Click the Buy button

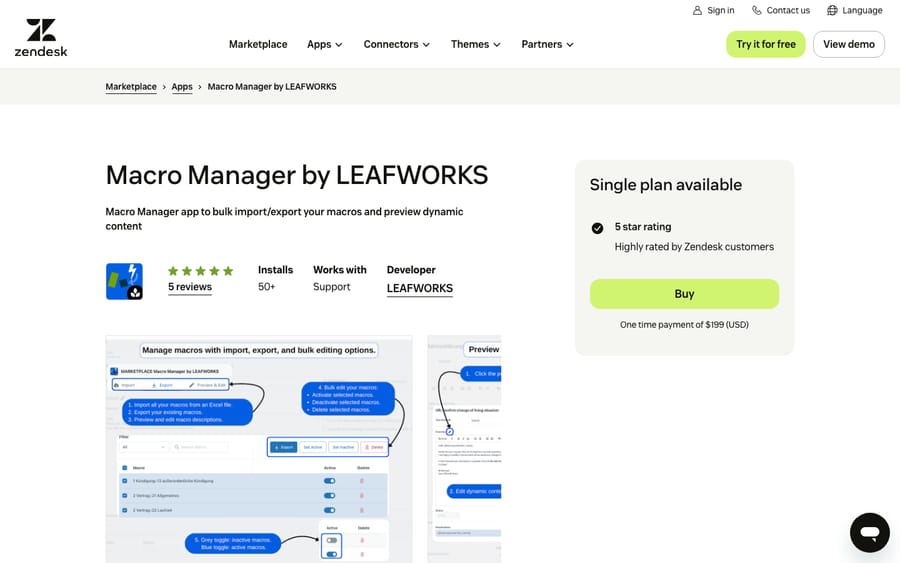[684, 294]
